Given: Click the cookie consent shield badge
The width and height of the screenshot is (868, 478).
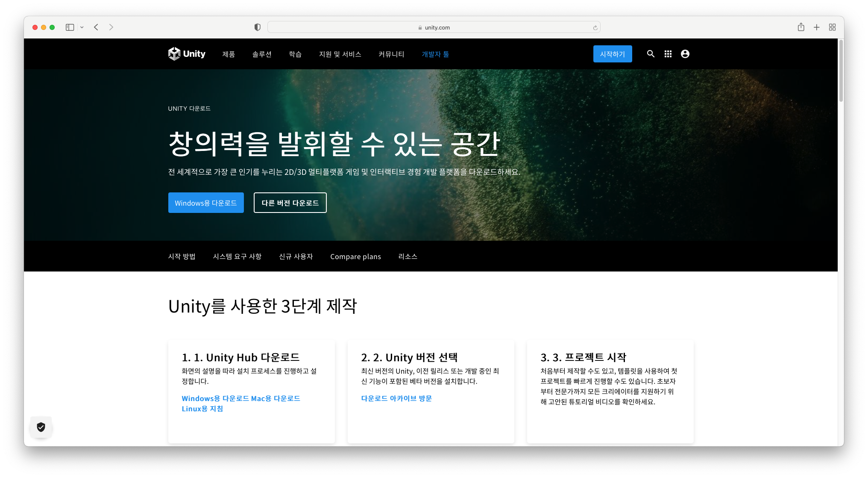Looking at the screenshot, I should [x=41, y=427].
